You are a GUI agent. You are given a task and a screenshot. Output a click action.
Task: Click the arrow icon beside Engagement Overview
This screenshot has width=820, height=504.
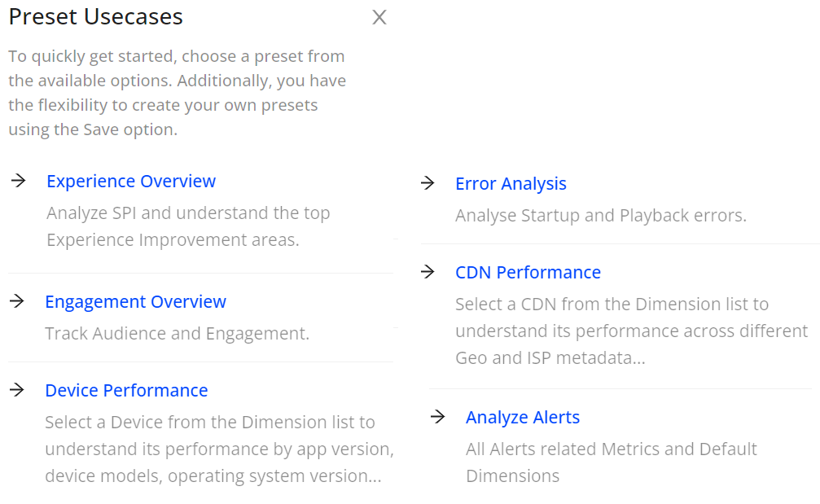[x=17, y=301]
